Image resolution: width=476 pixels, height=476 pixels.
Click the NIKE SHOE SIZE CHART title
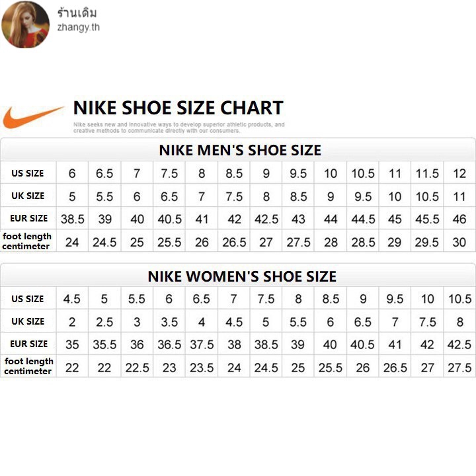178,108
